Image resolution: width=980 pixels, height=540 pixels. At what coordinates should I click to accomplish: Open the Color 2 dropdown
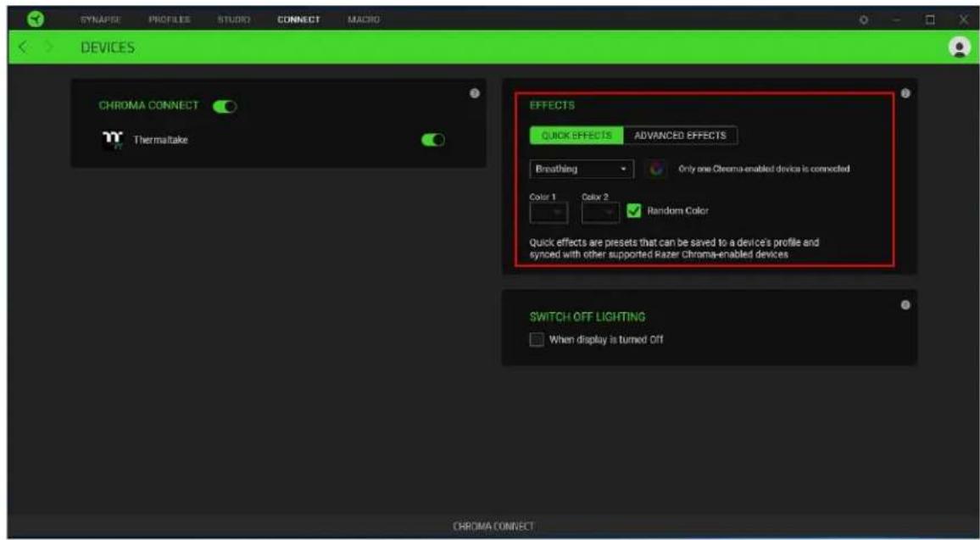[x=600, y=213]
